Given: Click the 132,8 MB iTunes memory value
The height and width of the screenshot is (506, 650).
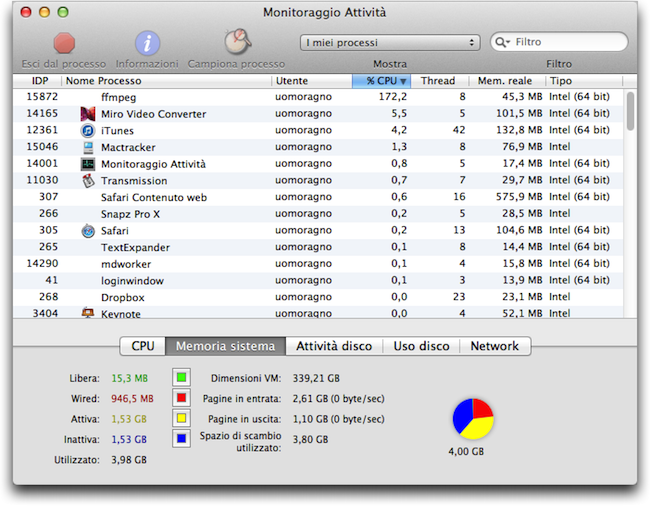Looking at the screenshot, I should point(519,130).
